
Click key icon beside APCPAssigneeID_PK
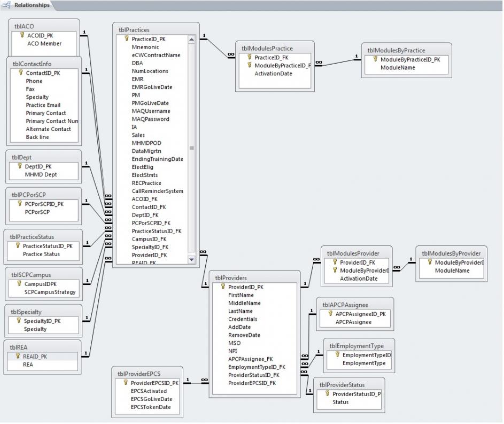(x=330, y=313)
